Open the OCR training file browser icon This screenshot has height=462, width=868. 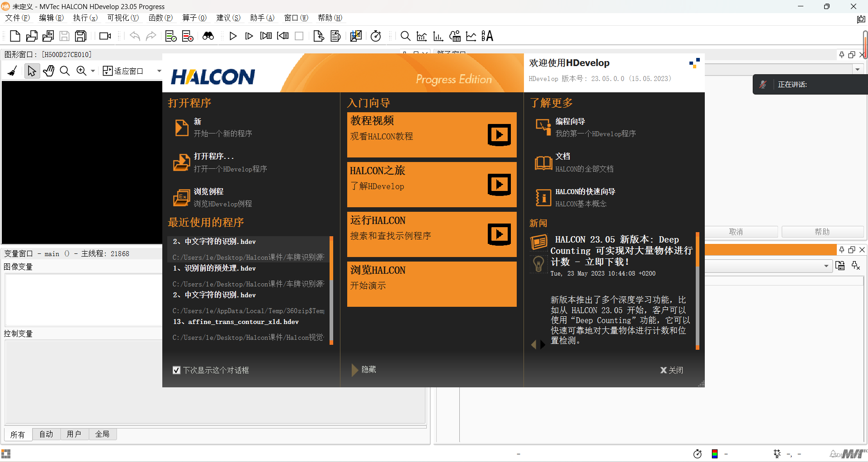(x=487, y=36)
